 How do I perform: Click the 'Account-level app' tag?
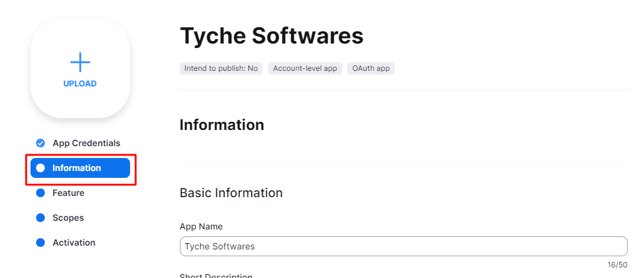(x=305, y=68)
